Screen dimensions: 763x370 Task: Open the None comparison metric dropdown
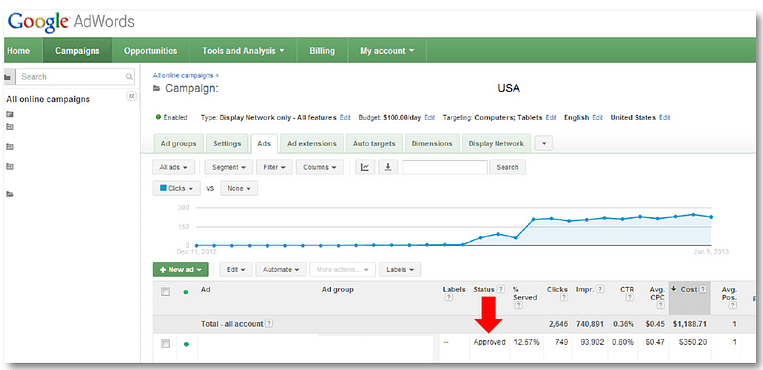coord(239,188)
